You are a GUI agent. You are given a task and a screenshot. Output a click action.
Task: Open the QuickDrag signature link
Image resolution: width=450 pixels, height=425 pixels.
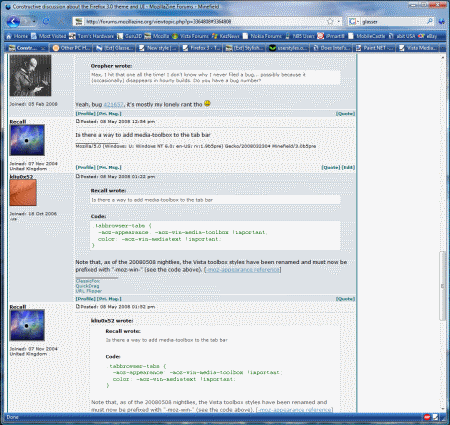point(87,286)
